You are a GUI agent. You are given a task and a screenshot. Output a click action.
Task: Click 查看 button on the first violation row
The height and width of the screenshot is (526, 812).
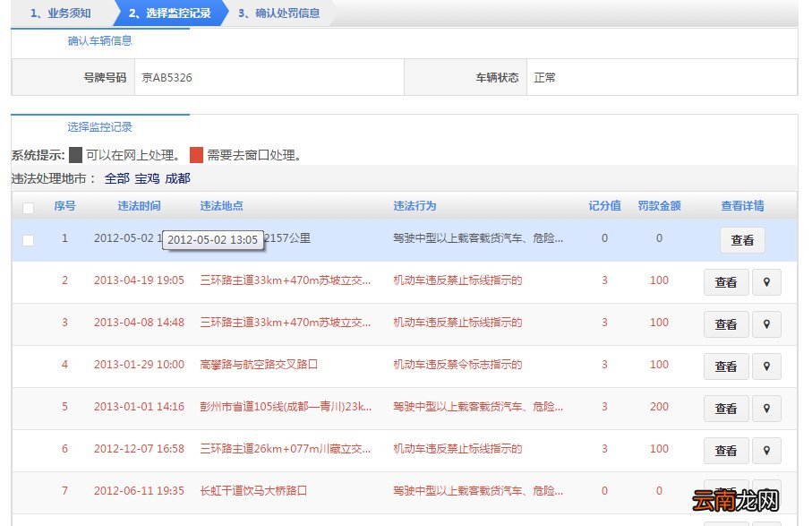pyautogui.click(x=741, y=240)
